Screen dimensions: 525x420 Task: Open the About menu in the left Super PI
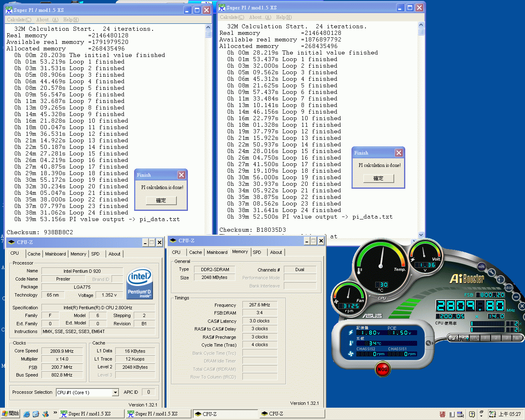(x=47, y=20)
